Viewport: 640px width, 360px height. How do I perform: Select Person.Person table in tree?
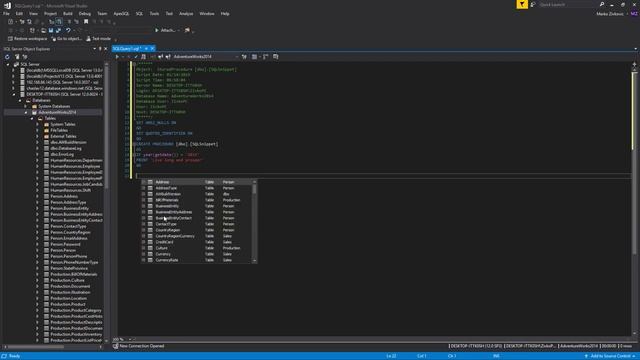coord(63,250)
